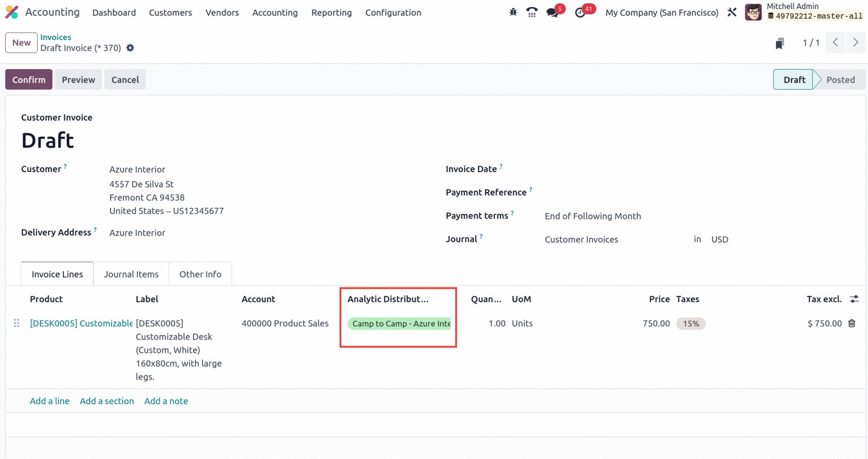The width and height of the screenshot is (868, 459).
Task: Open the DESK0005 Customizable product link
Action: point(81,323)
